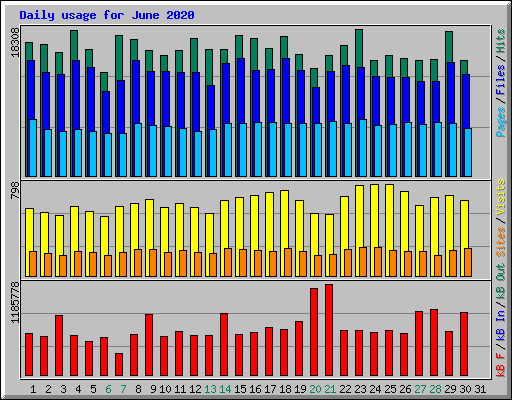The width and height of the screenshot is (512, 400).
Task: Select green weekend day 6 label
Action: pos(108,389)
